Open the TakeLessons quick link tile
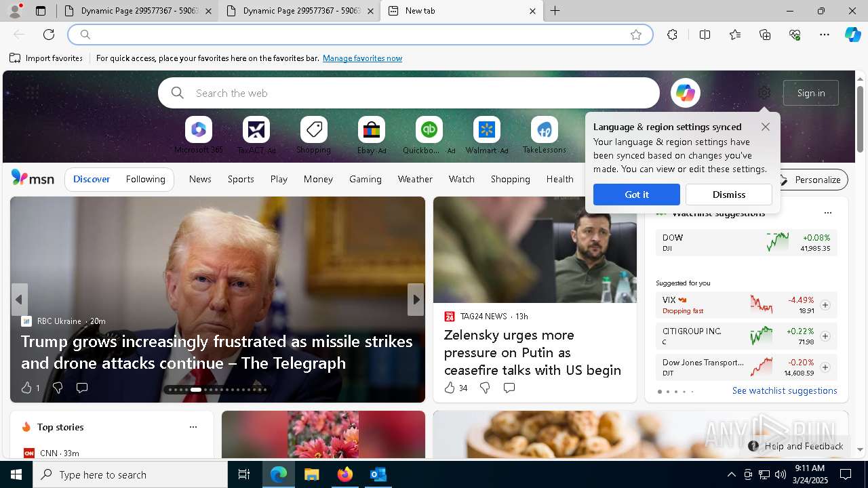The height and width of the screenshot is (488, 868). (545, 135)
